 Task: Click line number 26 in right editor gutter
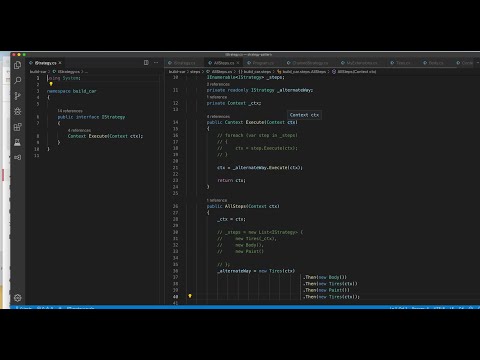175,206
